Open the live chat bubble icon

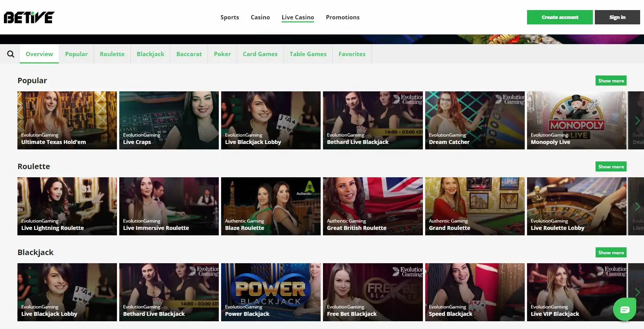pos(624,309)
